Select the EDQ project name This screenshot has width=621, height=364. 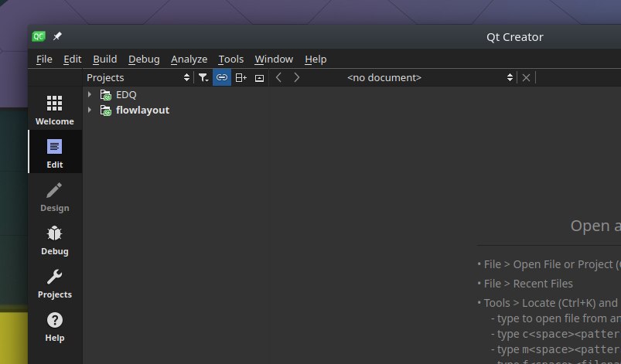click(x=126, y=94)
